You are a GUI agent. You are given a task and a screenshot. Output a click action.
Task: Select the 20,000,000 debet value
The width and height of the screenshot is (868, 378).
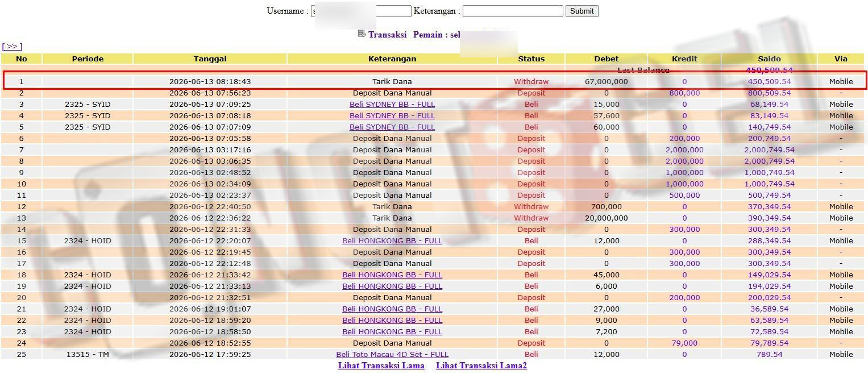[x=606, y=218]
